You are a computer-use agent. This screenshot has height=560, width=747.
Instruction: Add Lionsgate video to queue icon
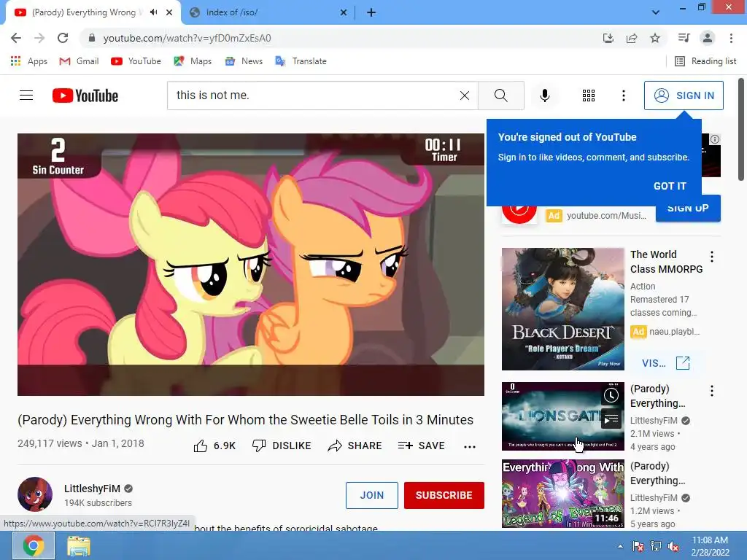coord(611,419)
